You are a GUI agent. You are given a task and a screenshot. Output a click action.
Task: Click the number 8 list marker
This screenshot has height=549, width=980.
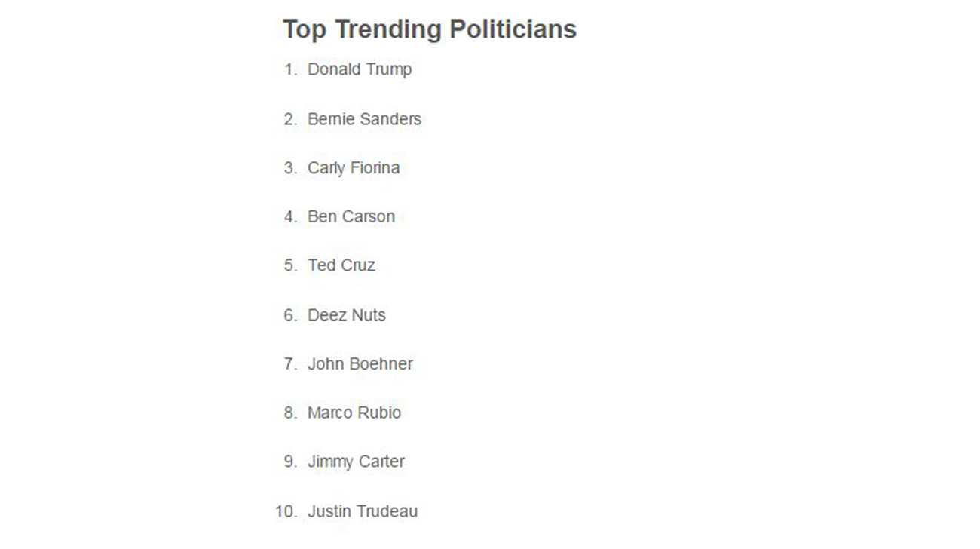[x=291, y=413]
